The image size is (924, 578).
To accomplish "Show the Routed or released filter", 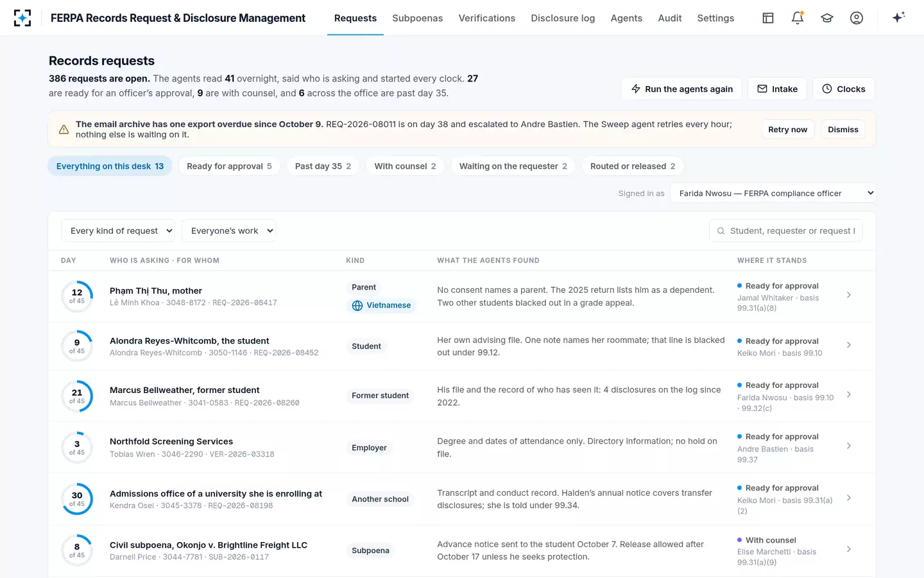I will (x=633, y=166).
